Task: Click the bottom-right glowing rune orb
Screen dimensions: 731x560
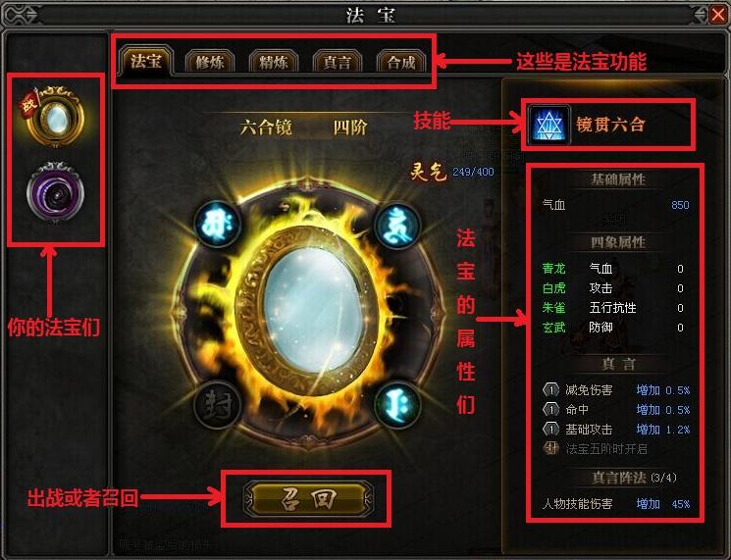Action: pos(396,405)
